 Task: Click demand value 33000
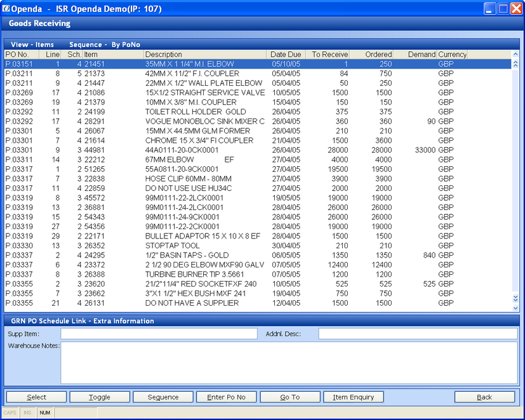425,149
